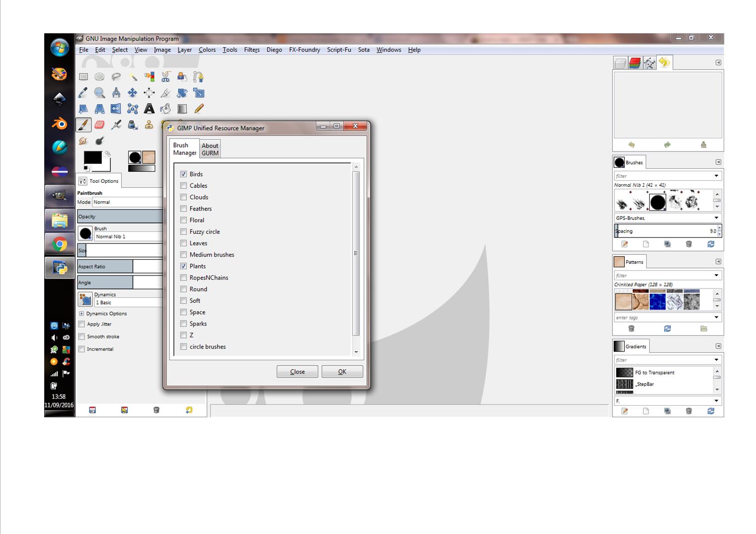Select the Text tool in toolbox
Viewport: 756px width, 534px height.
point(149,109)
